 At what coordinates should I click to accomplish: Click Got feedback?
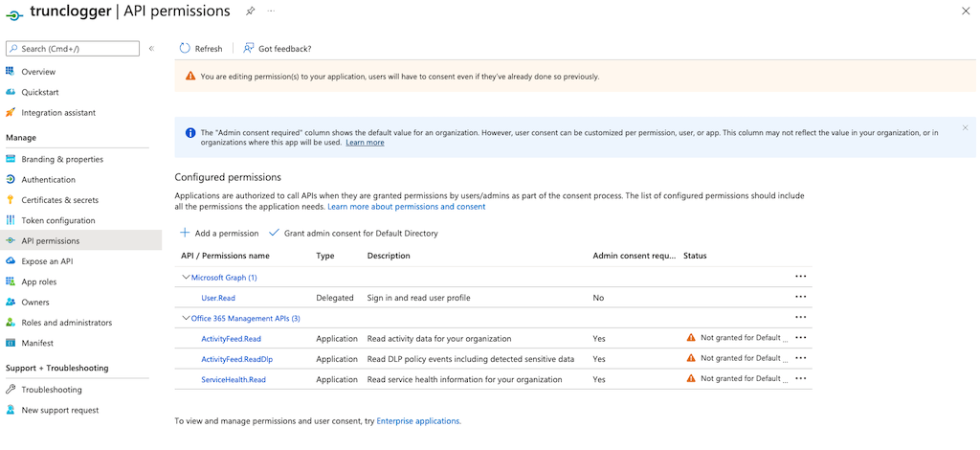(x=277, y=49)
